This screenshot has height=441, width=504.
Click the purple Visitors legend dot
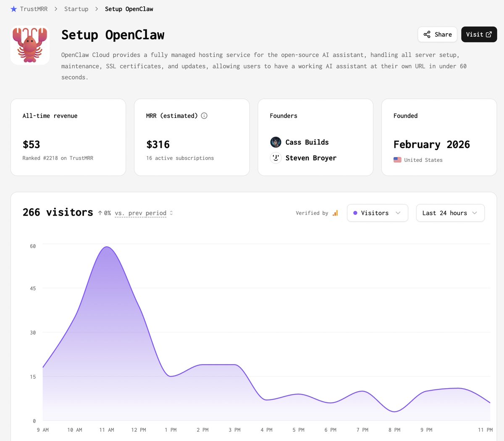click(355, 213)
